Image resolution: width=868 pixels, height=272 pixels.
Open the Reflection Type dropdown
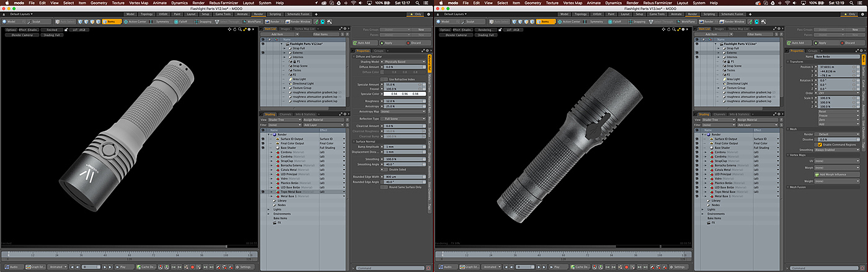coord(403,118)
